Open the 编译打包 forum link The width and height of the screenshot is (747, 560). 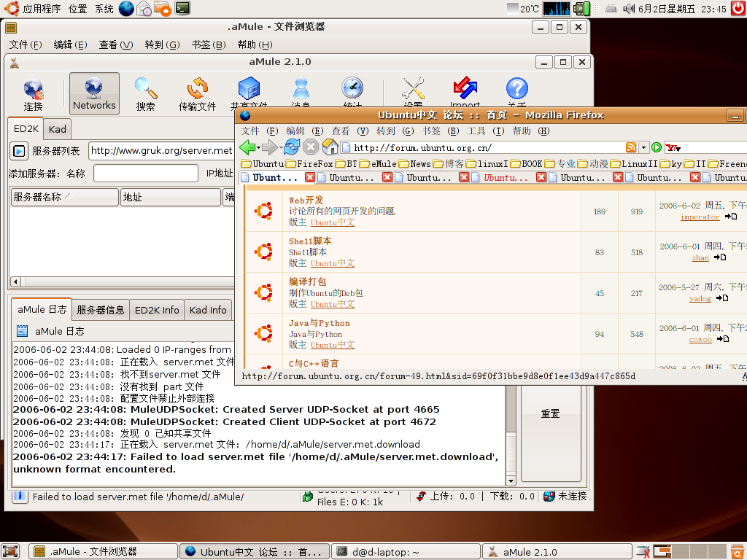pos(308,282)
